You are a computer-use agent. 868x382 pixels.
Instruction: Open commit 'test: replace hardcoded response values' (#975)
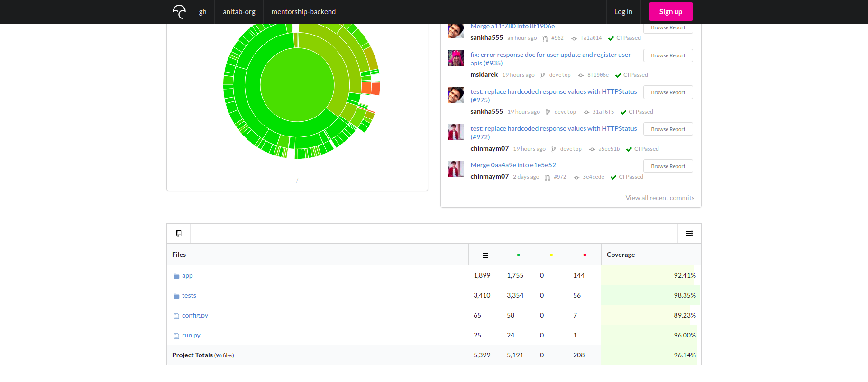(x=554, y=96)
